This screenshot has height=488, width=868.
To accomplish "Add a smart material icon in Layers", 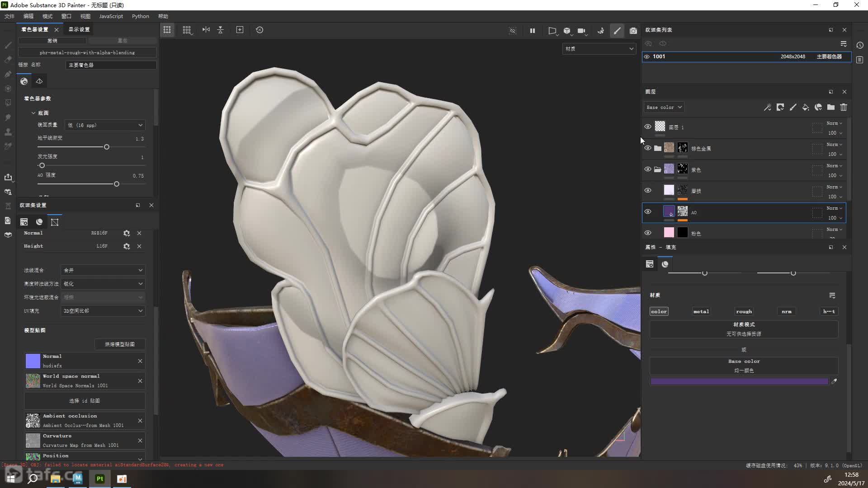I will pos(818,108).
